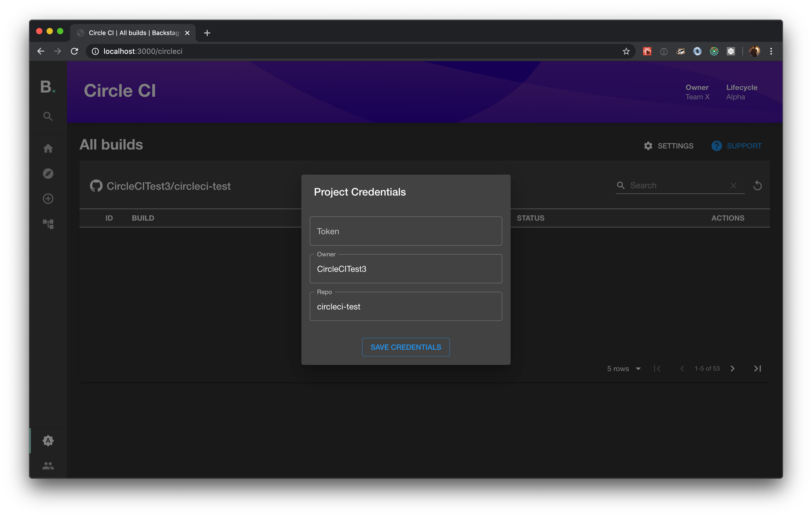812x517 pixels.
Task: Click the Owner Team X header label
Action: coord(697,92)
